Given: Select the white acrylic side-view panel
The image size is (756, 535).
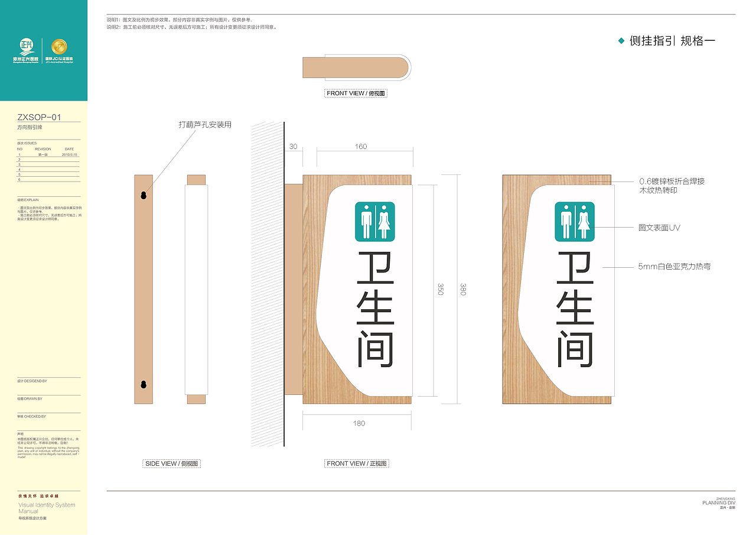Looking at the screenshot, I should 197,289.
